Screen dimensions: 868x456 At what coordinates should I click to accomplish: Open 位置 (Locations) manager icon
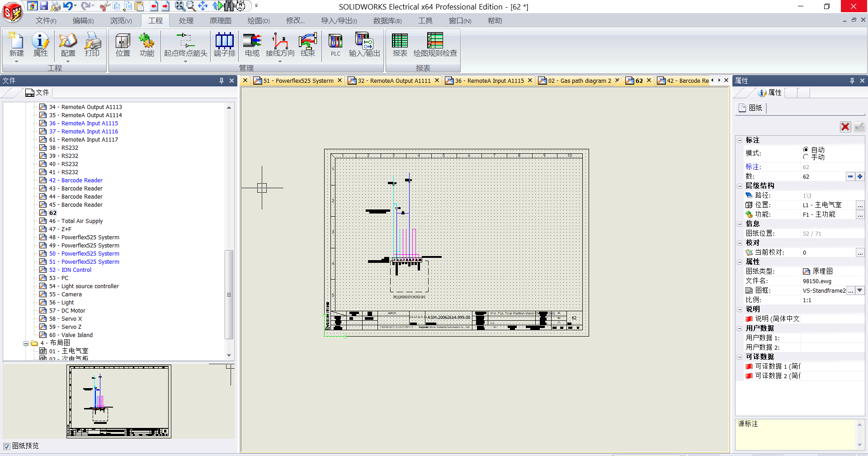[123, 44]
